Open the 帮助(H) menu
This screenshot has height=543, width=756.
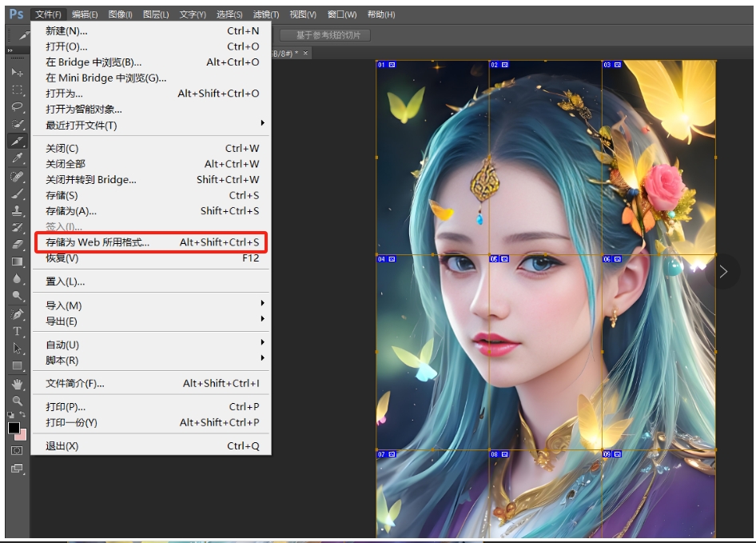(381, 14)
